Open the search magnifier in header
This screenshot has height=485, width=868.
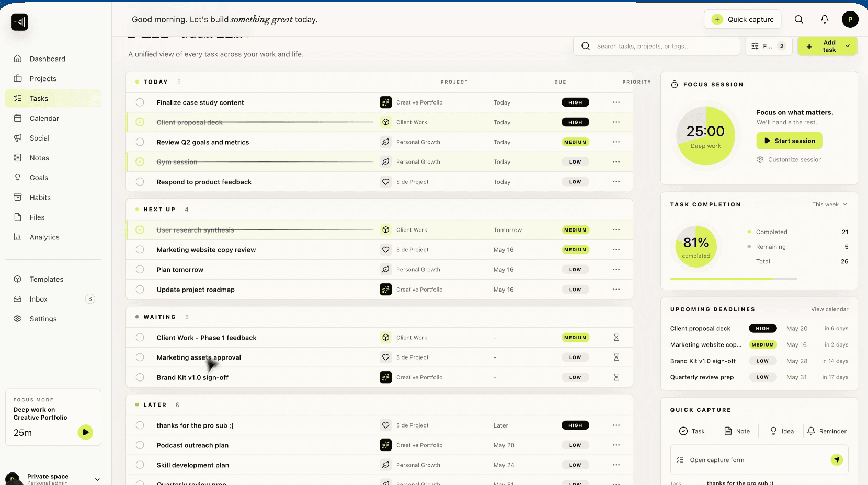pyautogui.click(x=798, y=19)
